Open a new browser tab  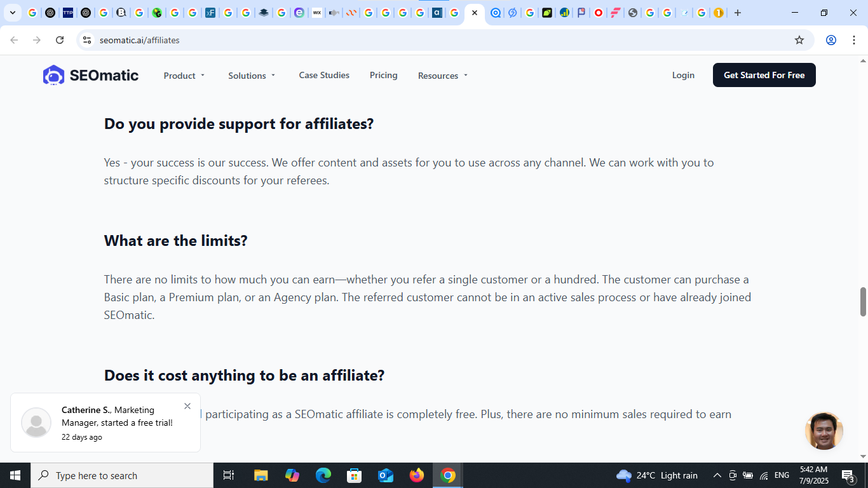738,13
